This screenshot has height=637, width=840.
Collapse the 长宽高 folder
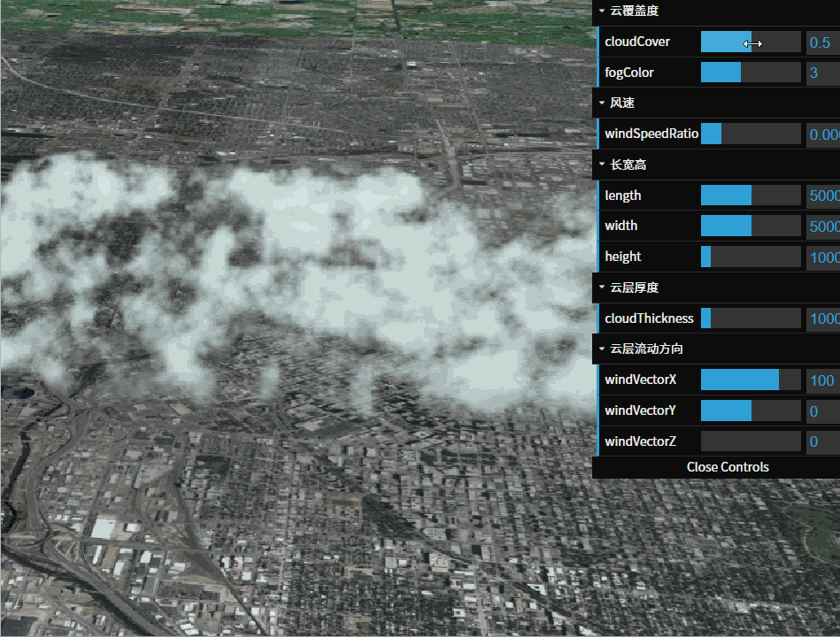click(716, 165)
